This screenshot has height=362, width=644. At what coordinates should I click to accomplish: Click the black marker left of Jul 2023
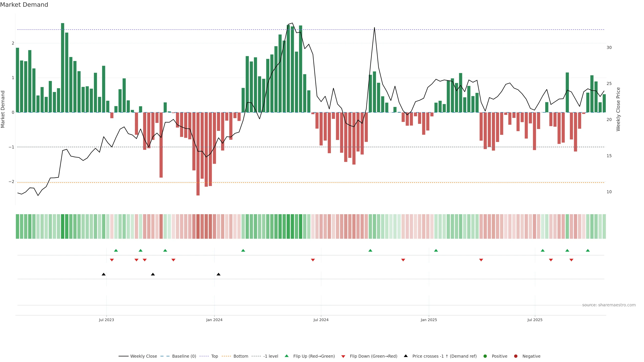[x=104, y=274]
